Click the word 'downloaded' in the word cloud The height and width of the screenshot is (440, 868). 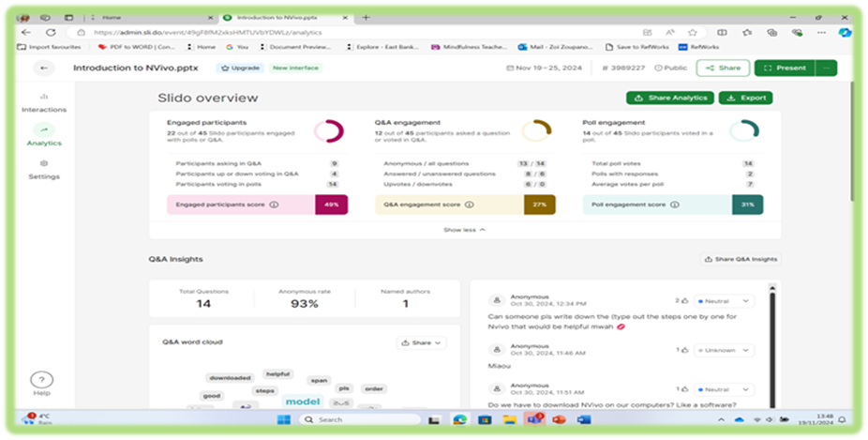231,378
